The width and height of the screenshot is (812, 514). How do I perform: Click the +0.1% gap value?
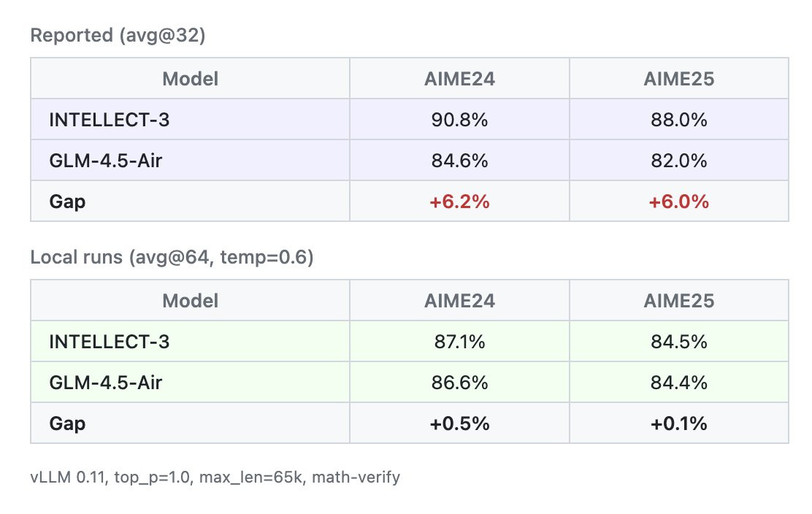pos(678,423)
